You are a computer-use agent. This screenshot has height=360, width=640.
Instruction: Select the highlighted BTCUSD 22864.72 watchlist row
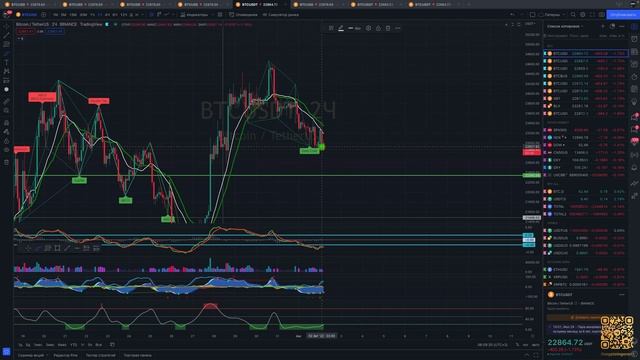586,53
